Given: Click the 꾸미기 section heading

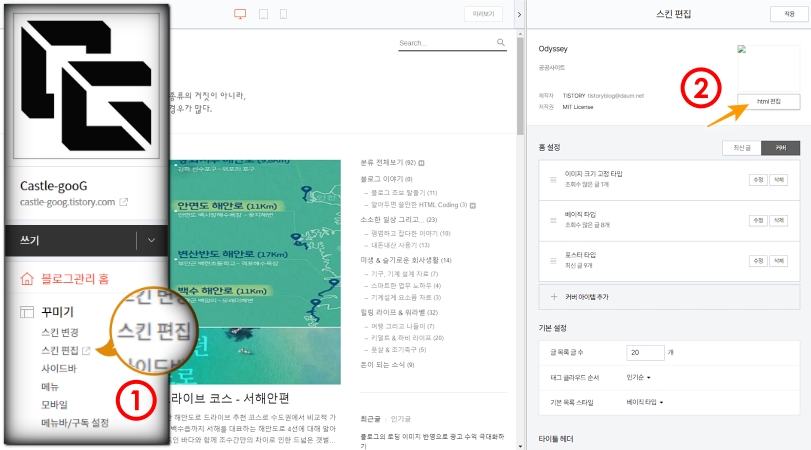Looking at the screenshot, I should pyautogui.click(x=57, y=312).
